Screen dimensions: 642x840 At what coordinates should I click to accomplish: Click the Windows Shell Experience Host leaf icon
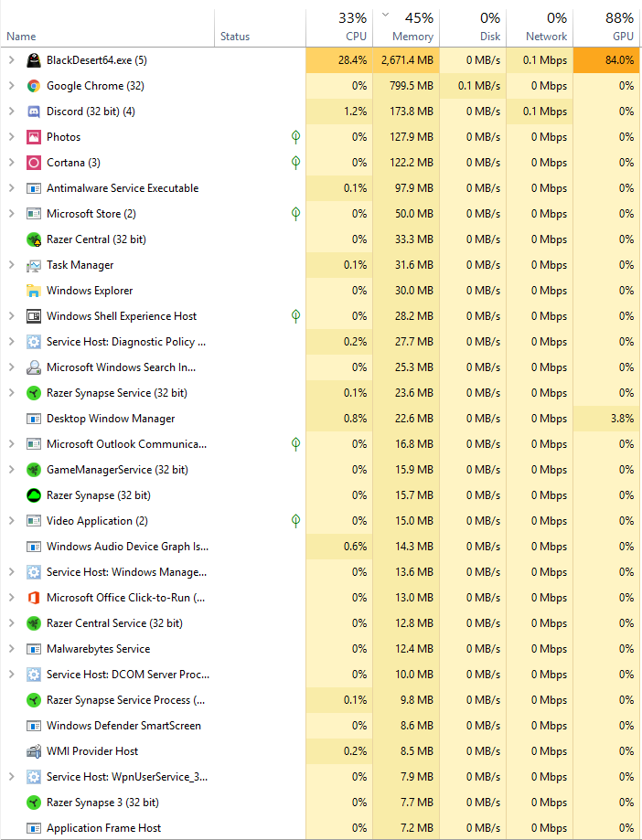[295, 316]
